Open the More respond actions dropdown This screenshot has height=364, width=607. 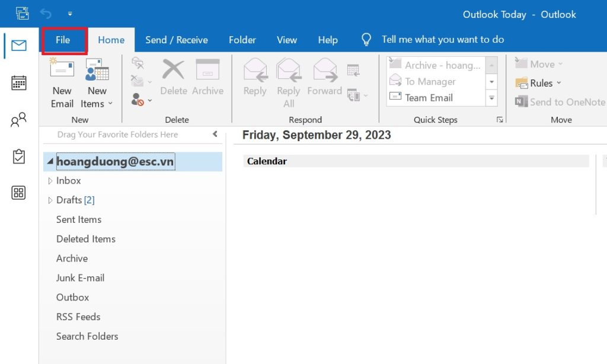(x=357, y=95)
